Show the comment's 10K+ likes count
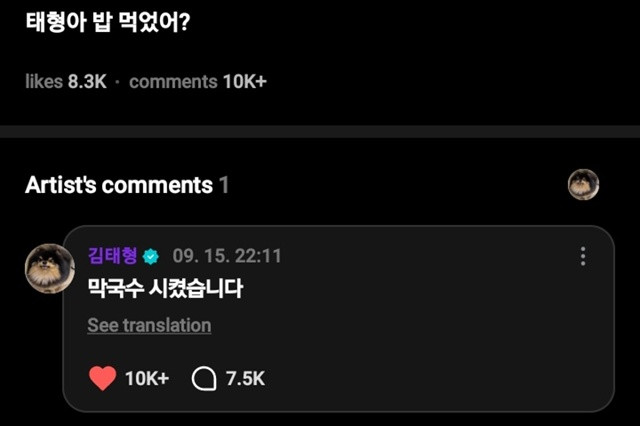 click(x=147, y=378)
